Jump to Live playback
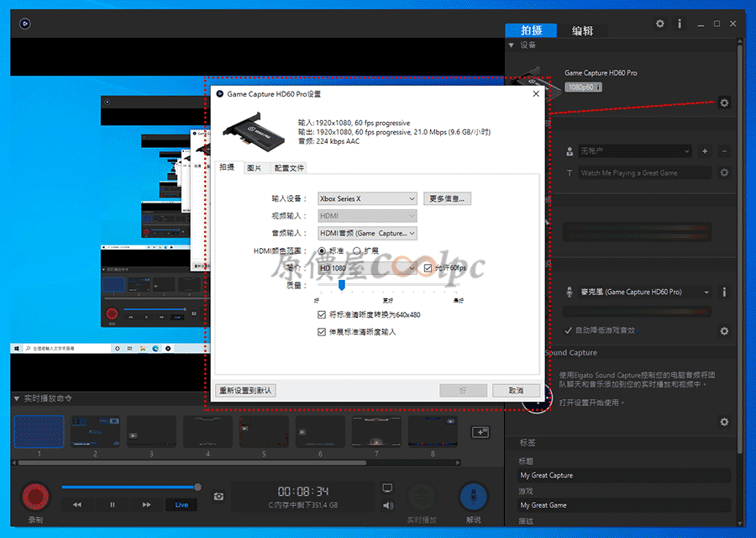 tap(181, 504)
